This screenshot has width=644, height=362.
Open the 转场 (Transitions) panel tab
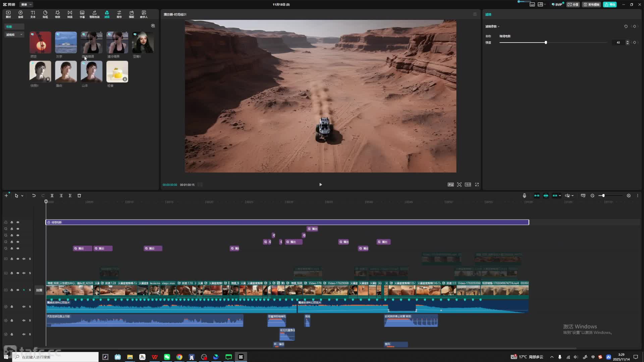pos(70,14)
